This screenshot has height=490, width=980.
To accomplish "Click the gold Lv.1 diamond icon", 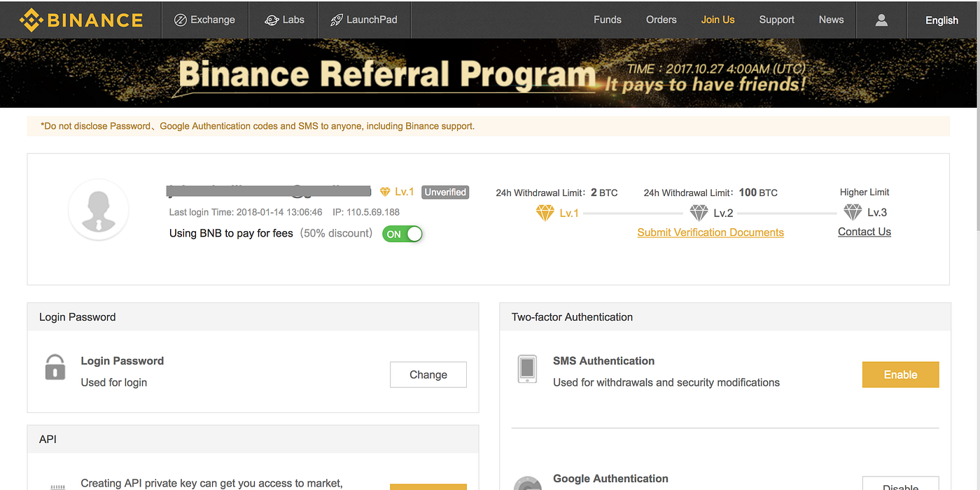I will [545, 213].
